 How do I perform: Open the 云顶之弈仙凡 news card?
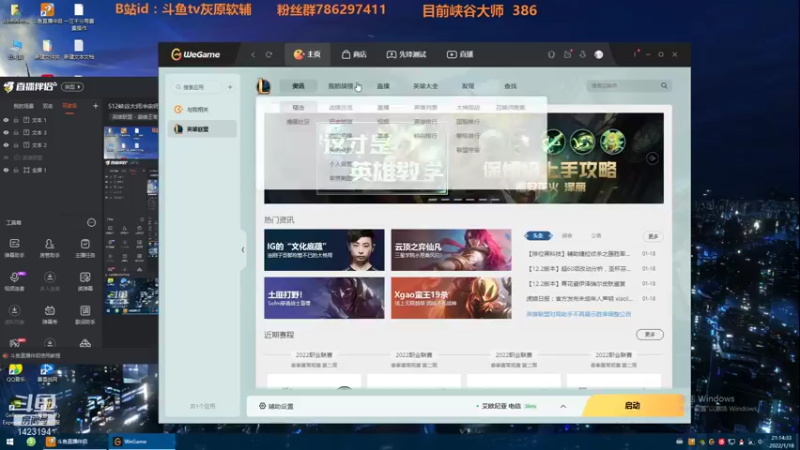tap(451, 250)
